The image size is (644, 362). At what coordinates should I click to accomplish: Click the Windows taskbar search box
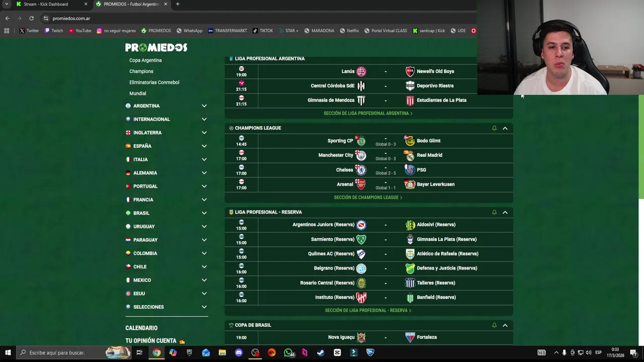pos(73,352)
